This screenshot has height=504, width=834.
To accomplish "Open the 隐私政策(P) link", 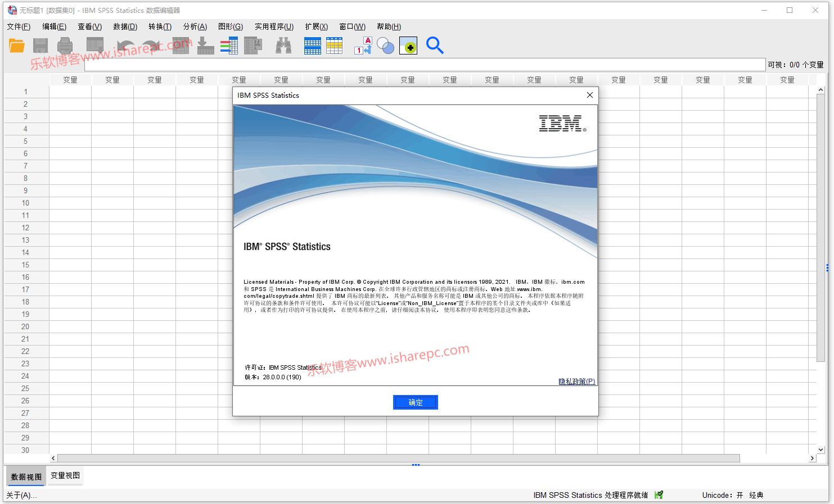I will [576, 382].
